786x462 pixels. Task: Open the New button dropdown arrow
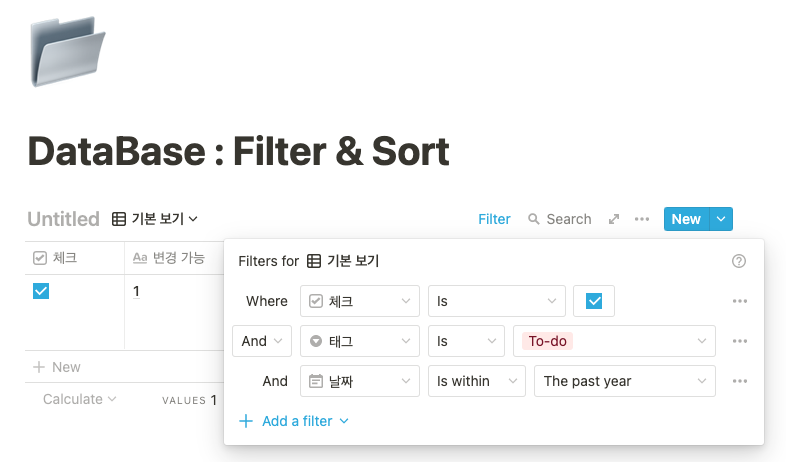(721, 219)
